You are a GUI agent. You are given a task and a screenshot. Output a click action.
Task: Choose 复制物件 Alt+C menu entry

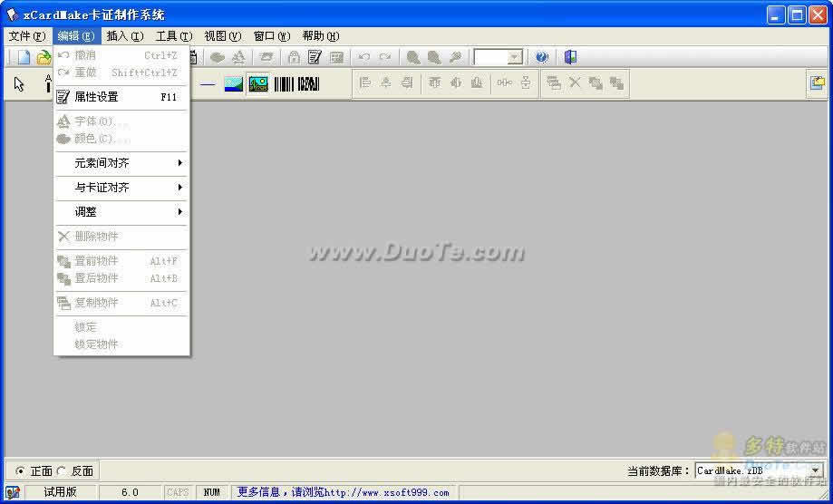pos(122,304)
